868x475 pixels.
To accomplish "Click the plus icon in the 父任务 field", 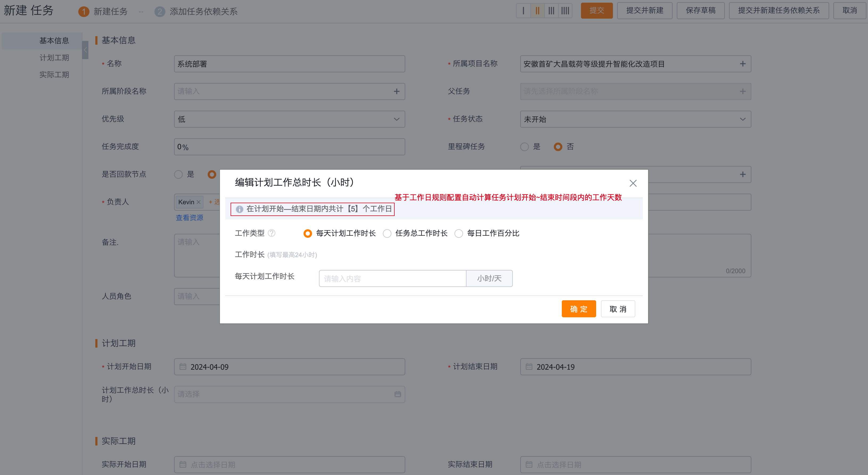I will [742, 91].
